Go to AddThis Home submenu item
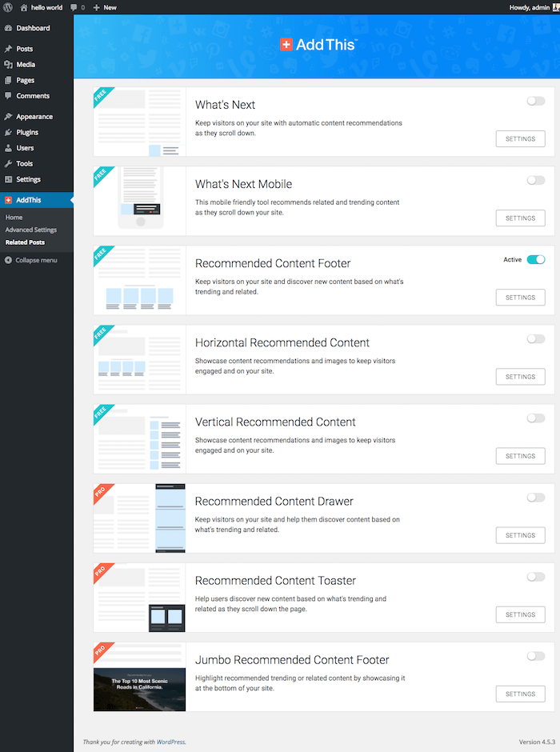Image resolution: width=560 pixels, height=752 pixels. [x=14, y=218]
